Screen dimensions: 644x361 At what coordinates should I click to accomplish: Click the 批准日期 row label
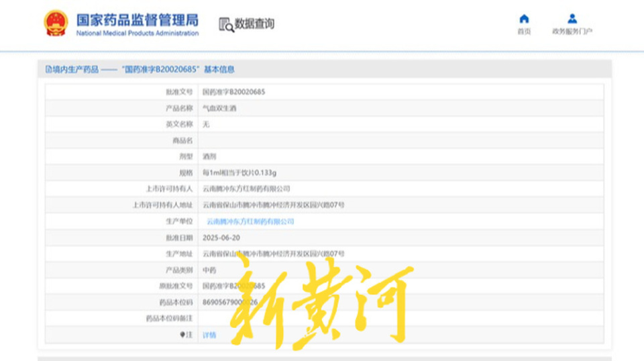pos(179,238)
